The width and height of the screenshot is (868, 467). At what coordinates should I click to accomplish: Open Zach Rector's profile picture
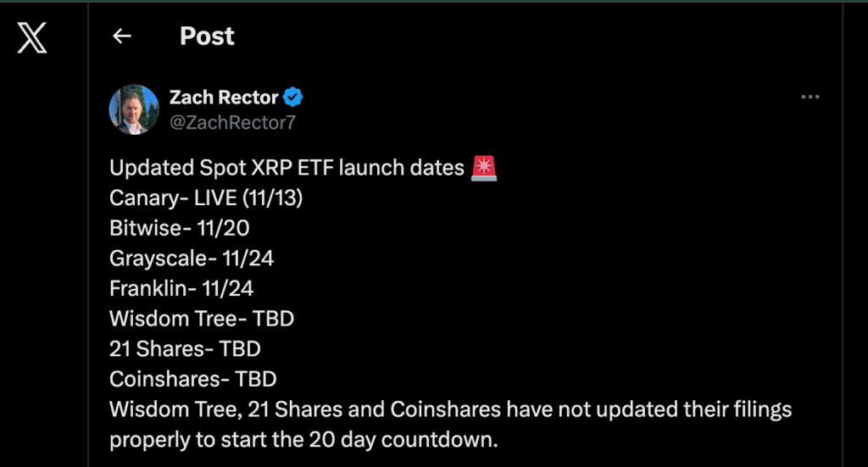[134, 109]
